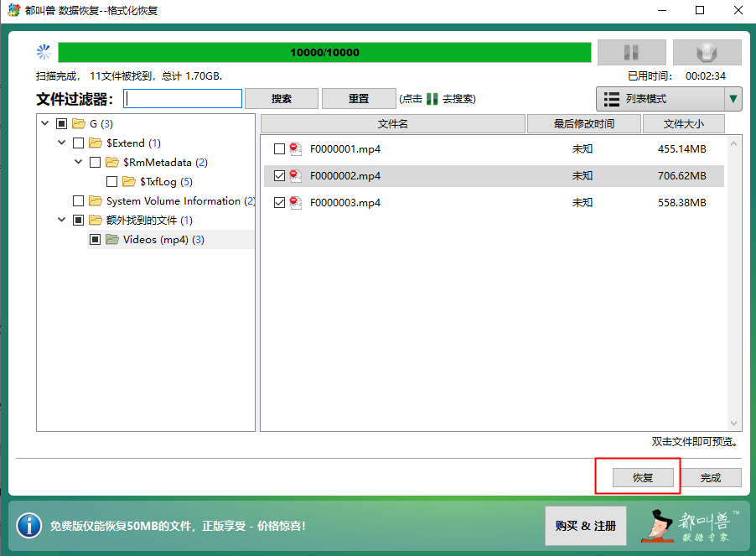The width and height of the screenshot is (756, 556).
Task: Click the F0000003.mp4 file icon
Action: [296, 203]
